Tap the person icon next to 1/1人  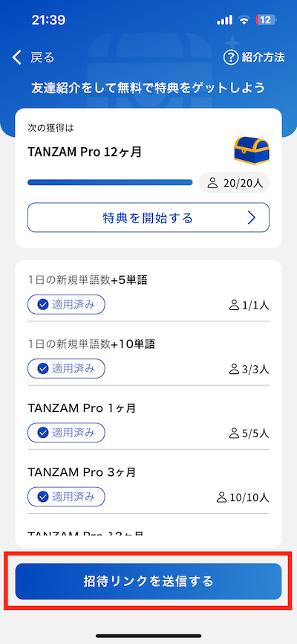(234, 305)
